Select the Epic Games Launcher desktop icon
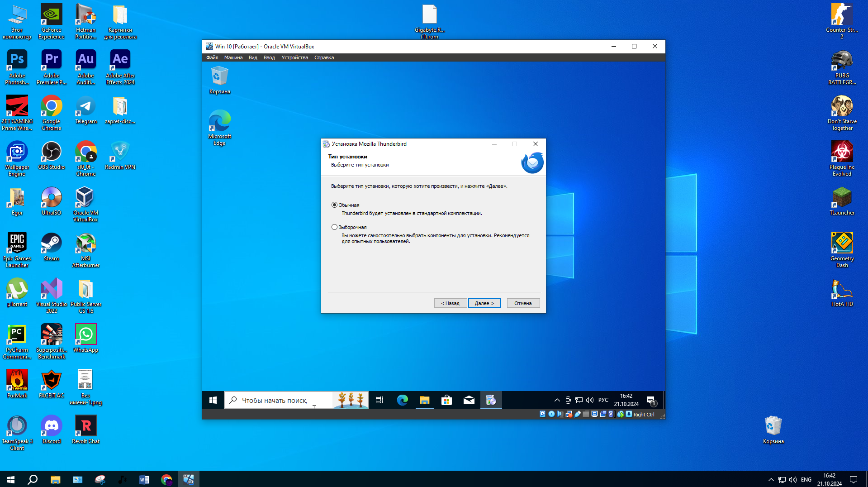The height and width of the screenshot is (487, 868). pos(17,250)
